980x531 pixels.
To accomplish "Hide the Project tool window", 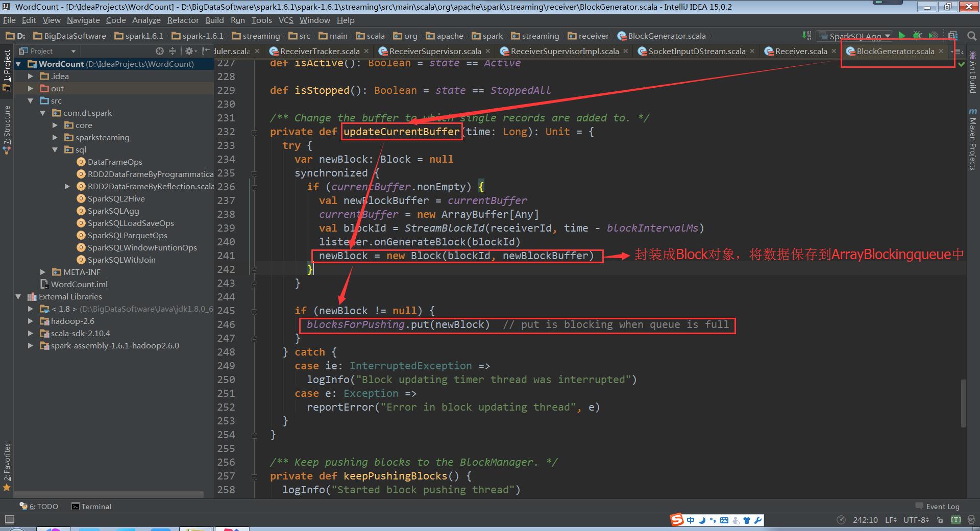I will point(205,51).
